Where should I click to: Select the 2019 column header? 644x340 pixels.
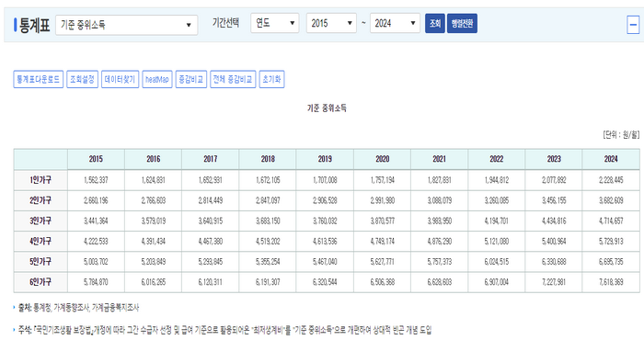(325, 159)
